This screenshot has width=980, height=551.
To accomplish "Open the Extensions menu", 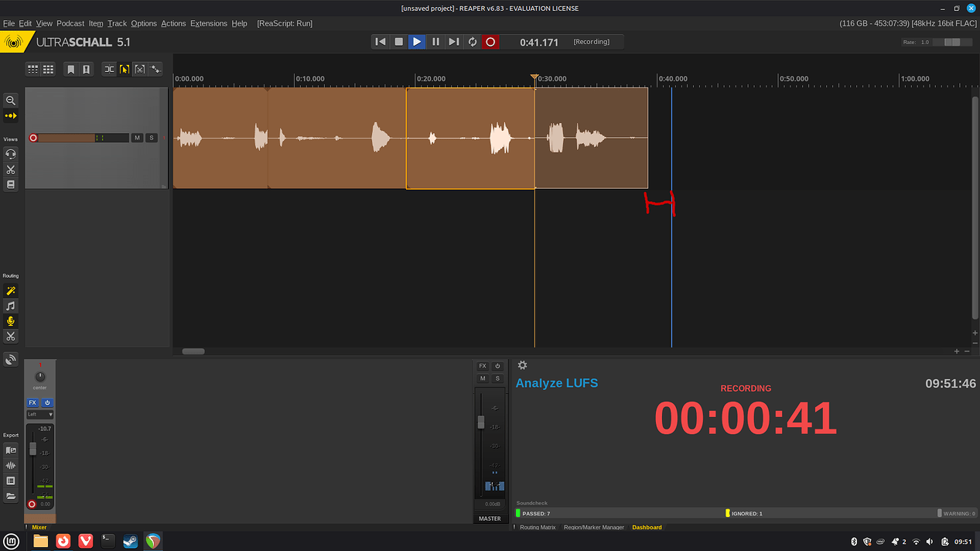I will point(209,23).
